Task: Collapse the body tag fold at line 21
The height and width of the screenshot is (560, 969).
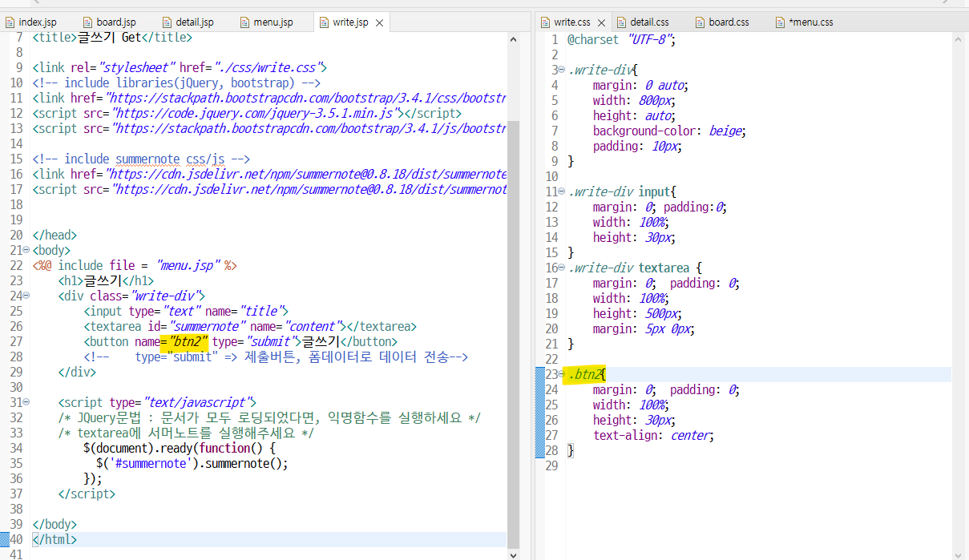Action: click(x=26, y=250)
